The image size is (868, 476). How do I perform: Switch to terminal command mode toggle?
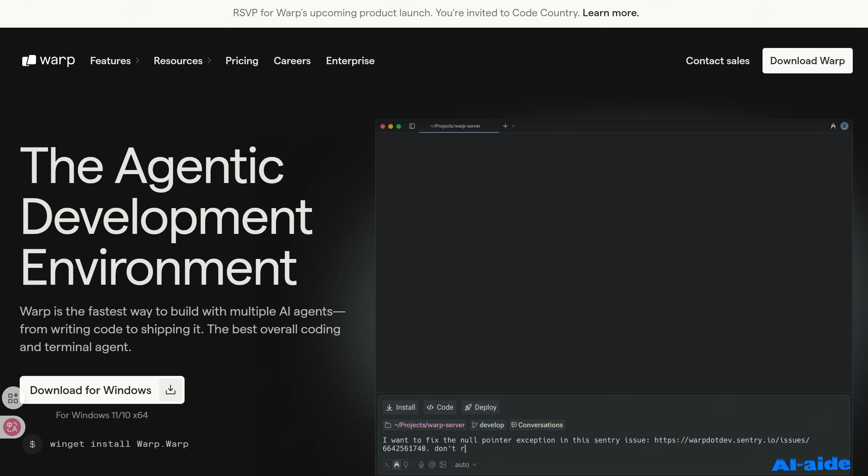(x=387, y=465)
